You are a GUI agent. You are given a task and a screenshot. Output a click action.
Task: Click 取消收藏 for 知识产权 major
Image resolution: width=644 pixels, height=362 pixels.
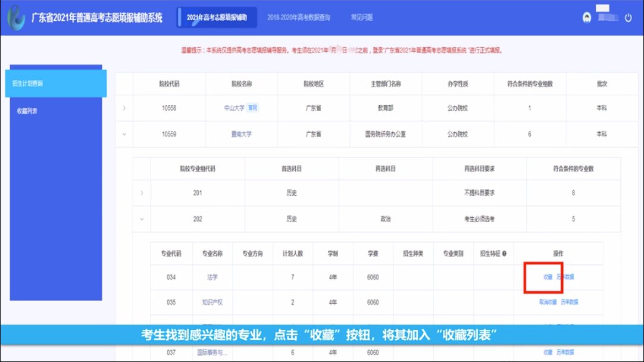tap(548, 302)
